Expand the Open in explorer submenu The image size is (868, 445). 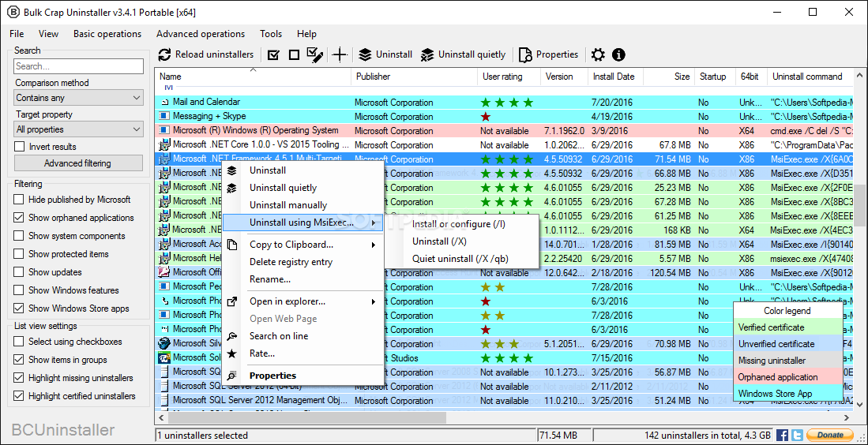click(374, 301)
